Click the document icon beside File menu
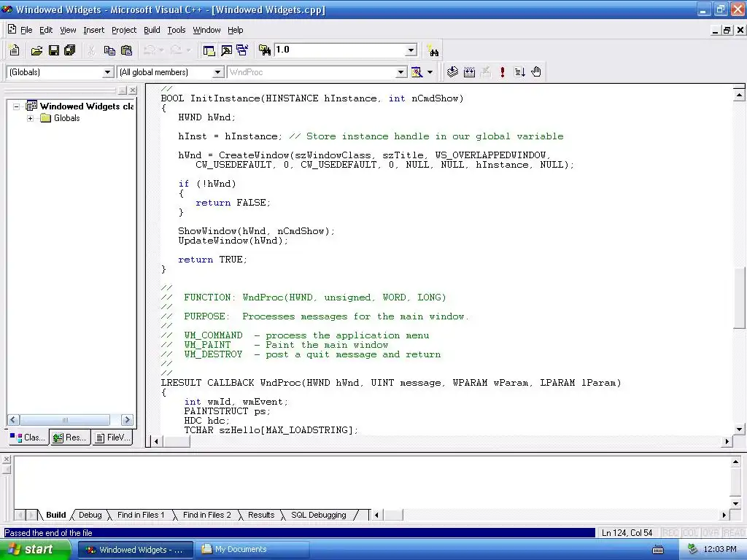Screen dimensions: 747x560 12,29
